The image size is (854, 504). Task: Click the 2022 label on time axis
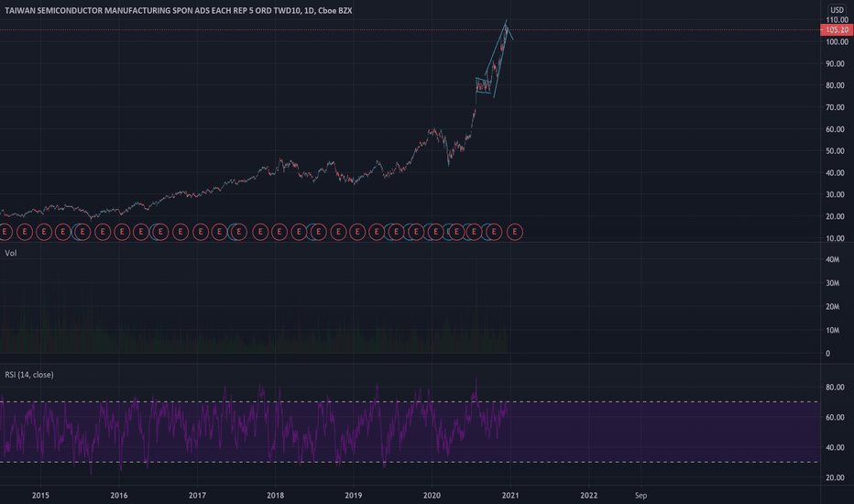click(x=589, y=495)
